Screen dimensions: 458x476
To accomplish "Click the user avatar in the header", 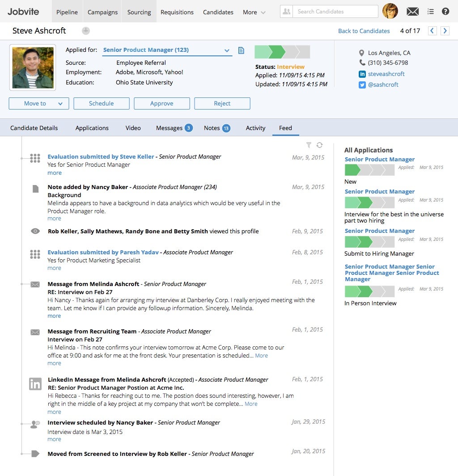I will pos(390,11).
